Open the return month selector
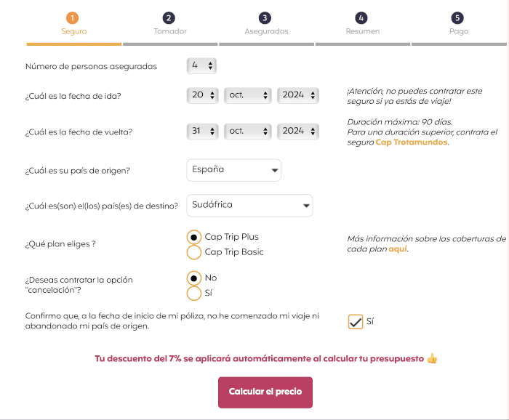The height and width of the screenshot is (420, 509). coord(248,132)
